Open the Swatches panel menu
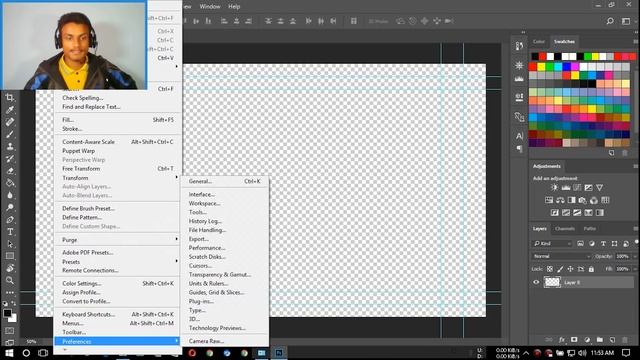The width and height of the screenshot is (640, 360). (636, 42)
